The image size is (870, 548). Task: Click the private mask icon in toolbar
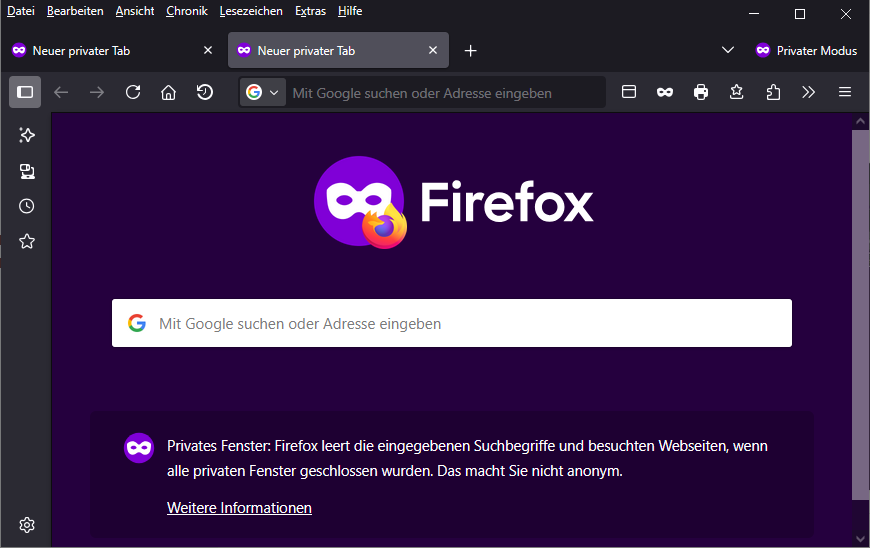click(x=665, y=92)
